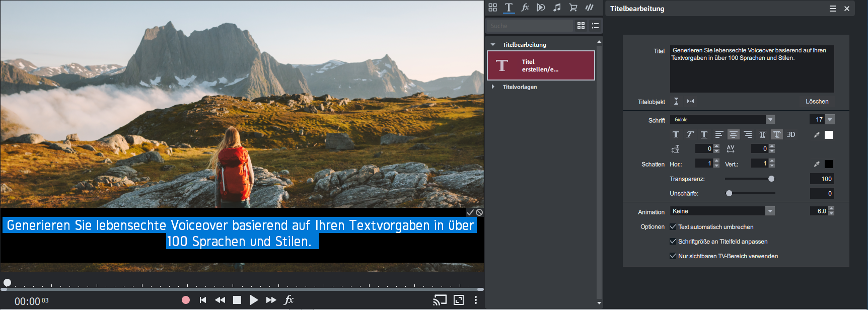The height and width of the screenshot is (310, 868).
Task: Uncheck Text automatisch umbrechen
Action: [673, 227]
